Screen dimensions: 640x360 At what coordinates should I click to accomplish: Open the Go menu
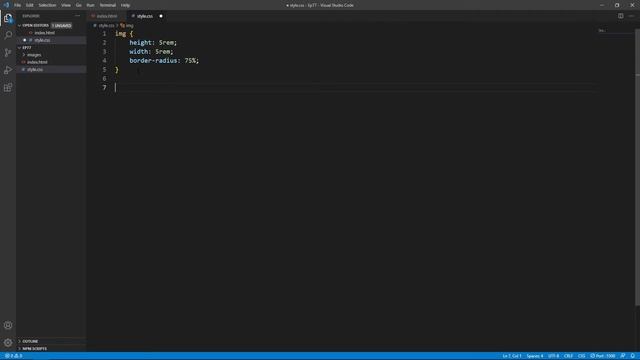(79, 5)
